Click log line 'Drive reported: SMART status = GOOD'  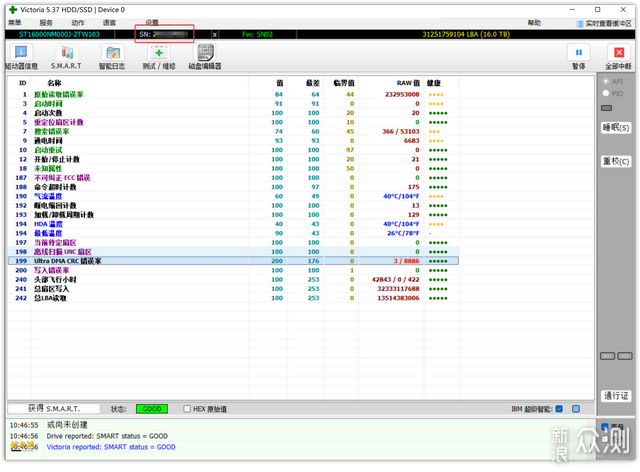(107, 436)
